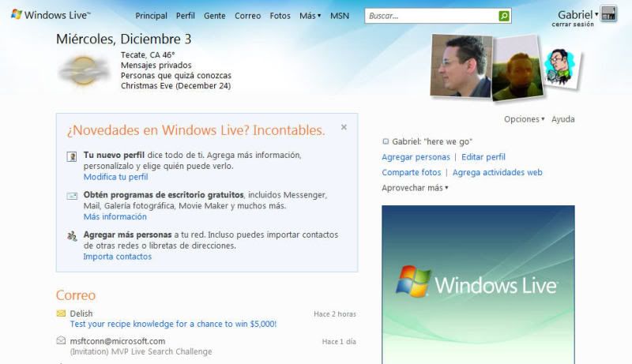632x364 pixels.
Task: Open the Gabriel account dropdown
Action: coord(578,14)
